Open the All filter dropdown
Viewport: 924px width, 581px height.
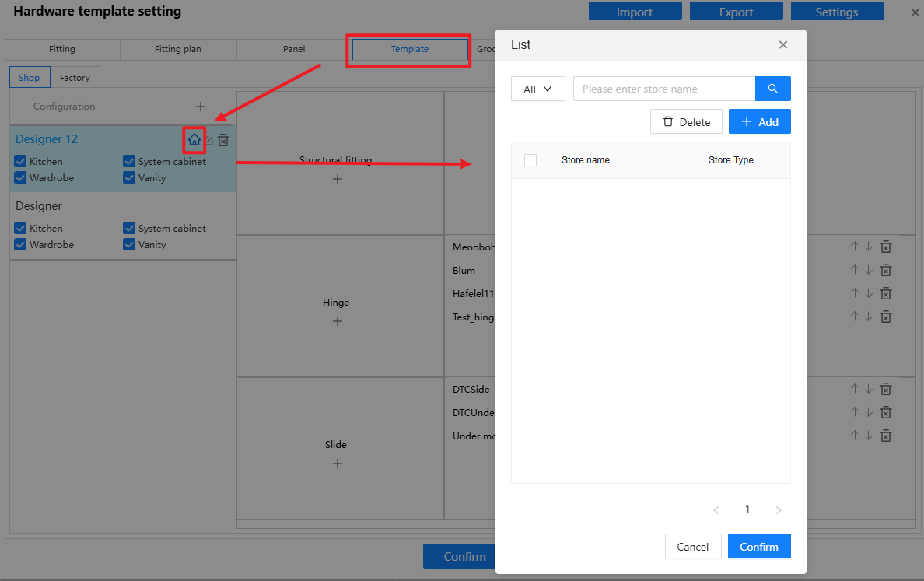(537, 89)
